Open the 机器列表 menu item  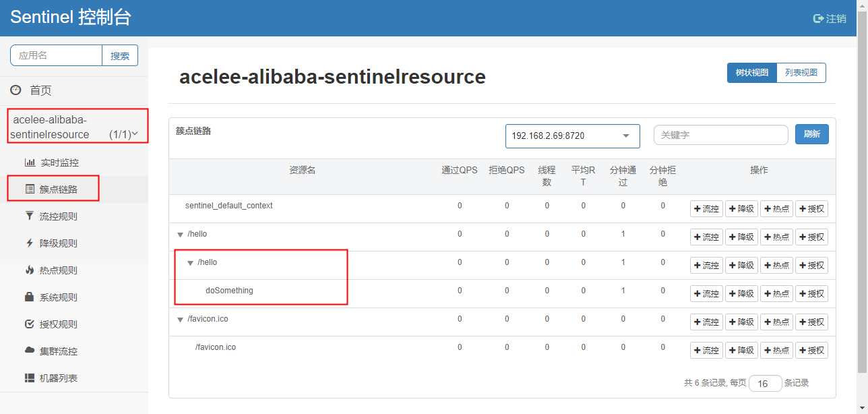(x=58, y=378)
